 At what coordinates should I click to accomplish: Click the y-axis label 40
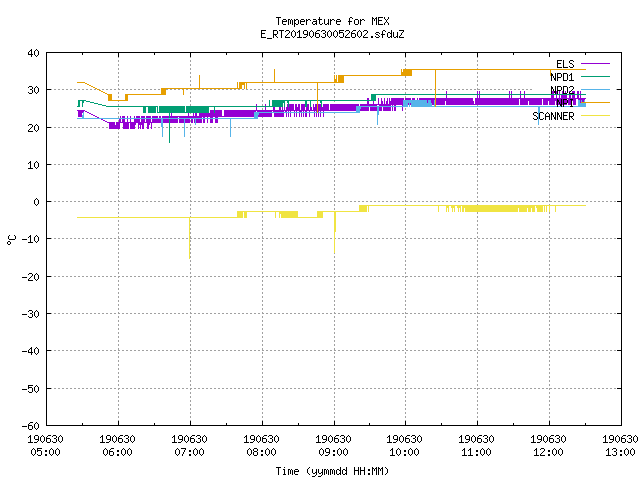pos(33,53)
